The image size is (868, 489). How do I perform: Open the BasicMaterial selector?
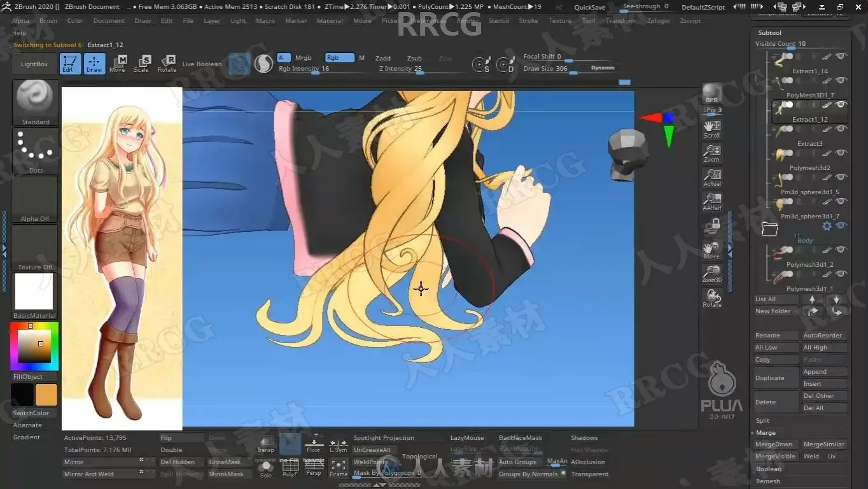tap(36, 296)
